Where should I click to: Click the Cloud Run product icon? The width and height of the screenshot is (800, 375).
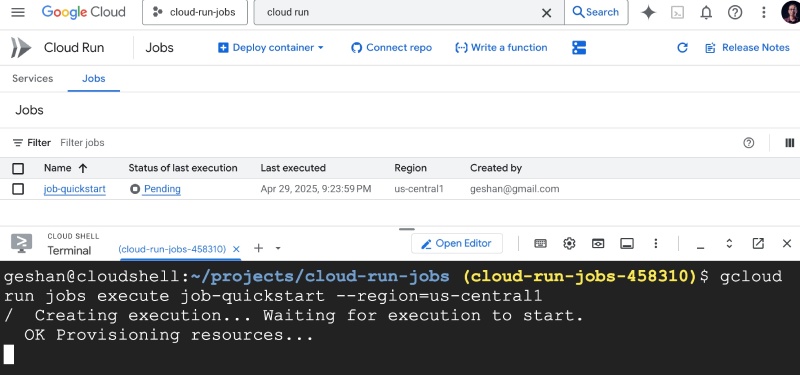click(x=21, y=47)
